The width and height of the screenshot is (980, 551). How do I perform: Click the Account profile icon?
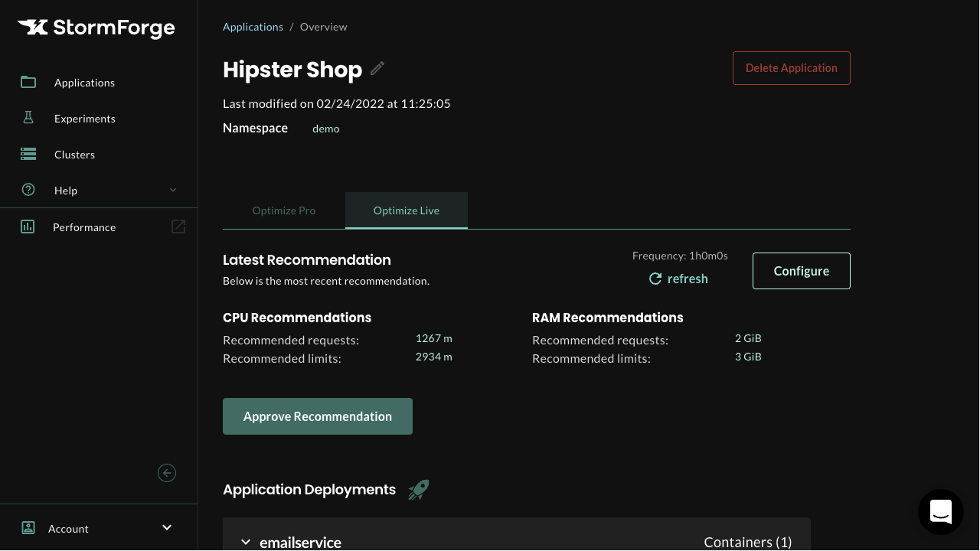coord(28,528)
